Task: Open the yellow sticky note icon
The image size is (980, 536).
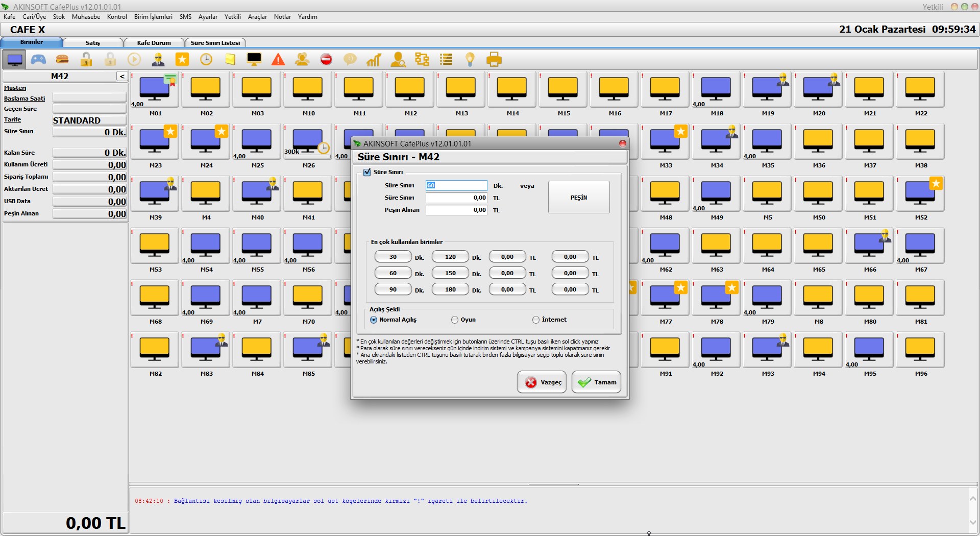Action: (230, 60)
